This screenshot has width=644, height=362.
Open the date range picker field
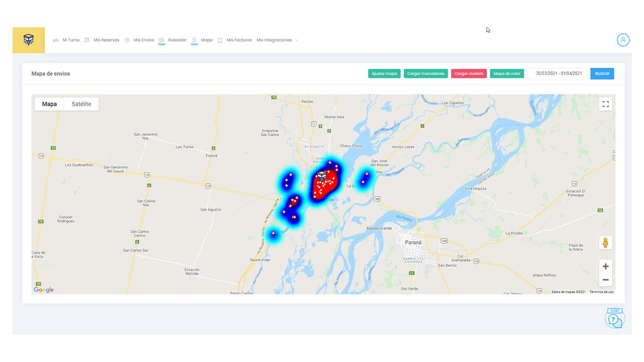(x=559, y=73)
